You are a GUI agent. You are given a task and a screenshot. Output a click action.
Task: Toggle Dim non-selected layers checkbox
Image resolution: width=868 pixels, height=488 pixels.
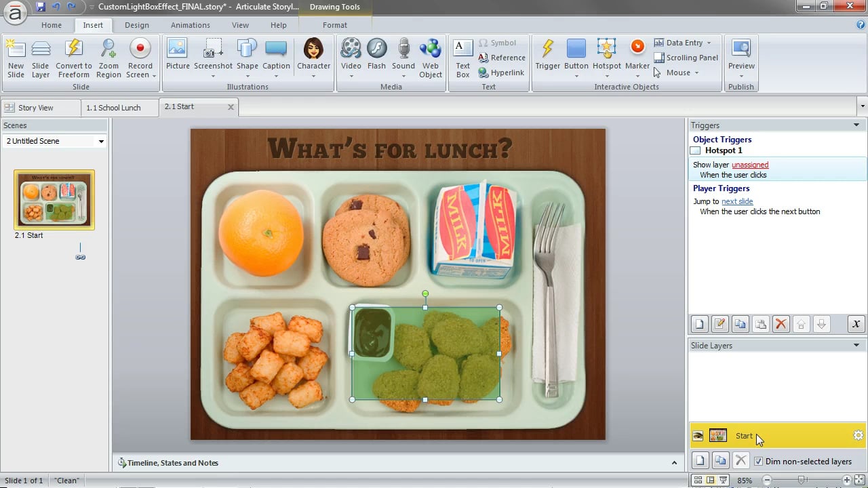coord(758,462)
